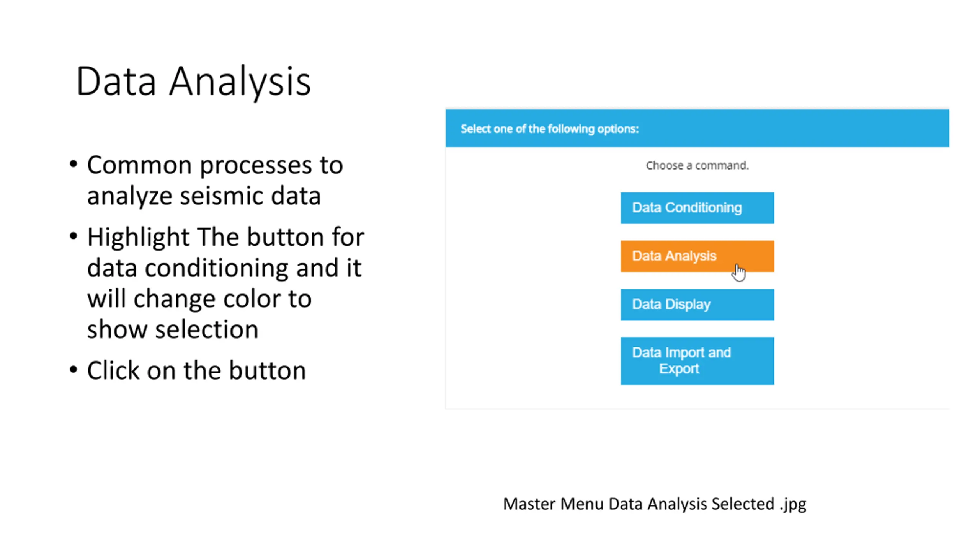Select the large 'Data Analysis' slide title
The height and width of the screenshot is (551, 980).
(193, 82)
